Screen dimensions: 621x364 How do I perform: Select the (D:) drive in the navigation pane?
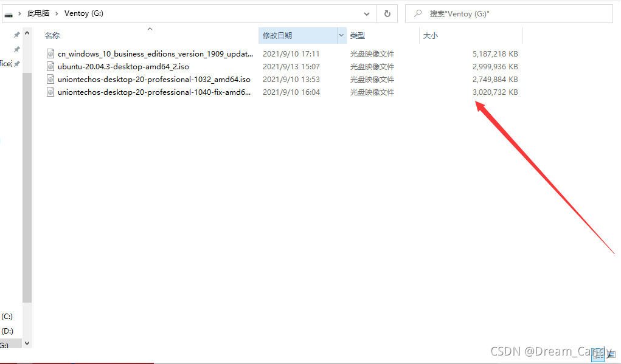[7, 331]
